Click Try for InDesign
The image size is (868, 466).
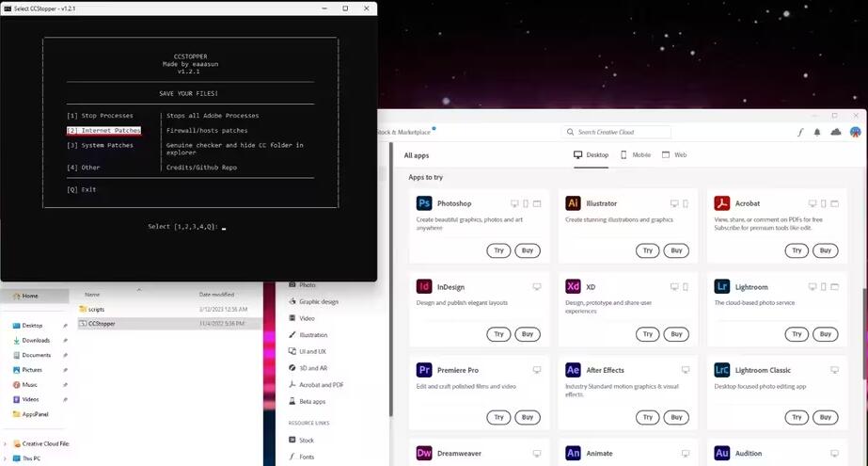[498, 334]
